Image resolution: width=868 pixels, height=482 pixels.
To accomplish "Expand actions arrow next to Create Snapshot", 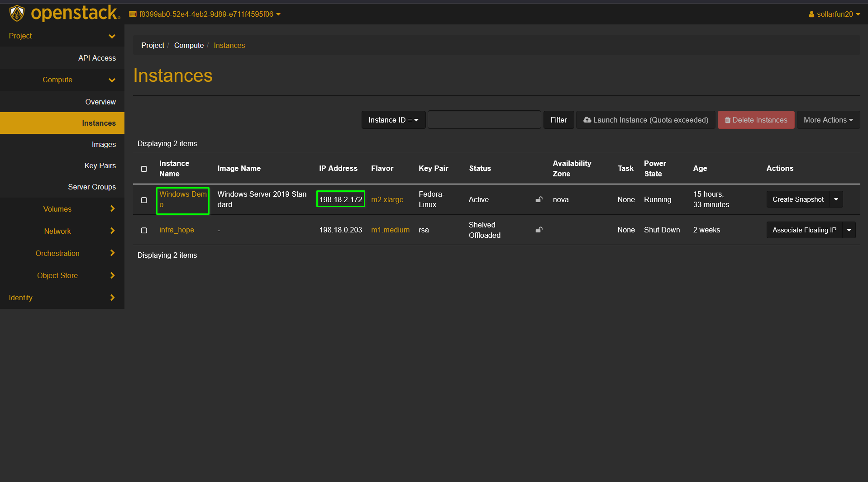I will tap(836, 199).
